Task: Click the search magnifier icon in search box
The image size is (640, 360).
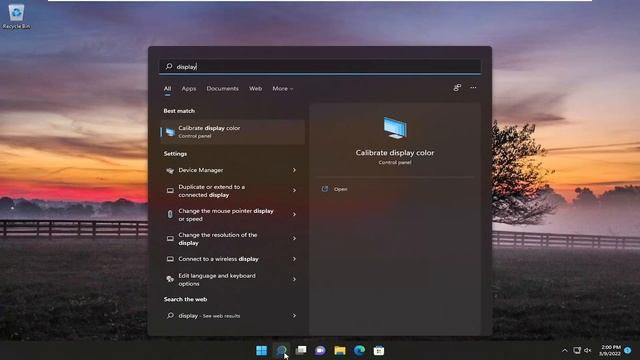Action: click(169, 67)
